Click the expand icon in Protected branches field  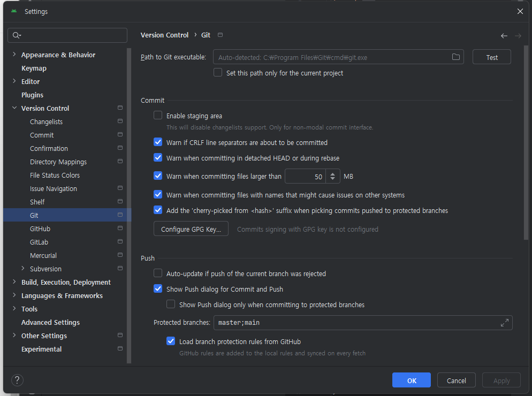505,323
